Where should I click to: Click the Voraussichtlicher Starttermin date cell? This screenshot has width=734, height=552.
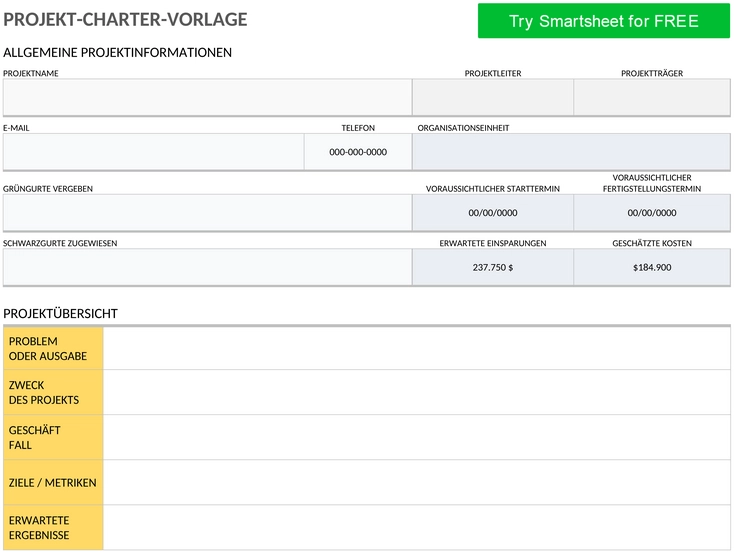click(x=493, y=213)
